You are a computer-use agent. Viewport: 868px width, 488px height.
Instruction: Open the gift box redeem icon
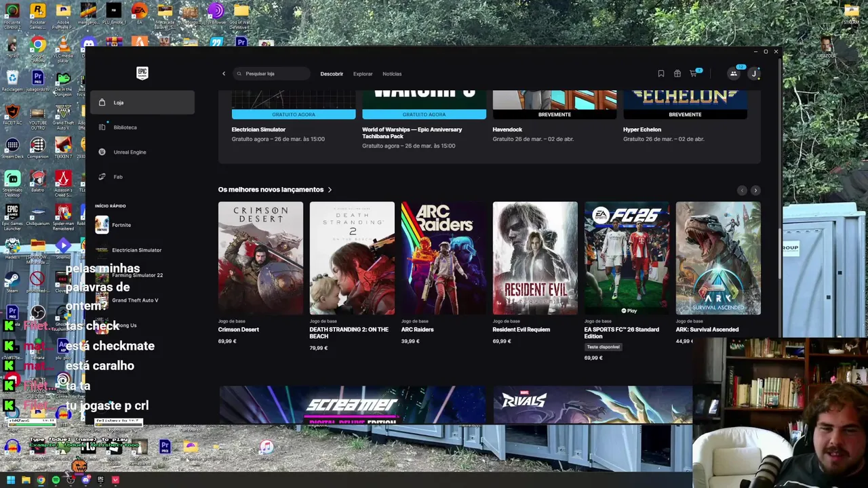click(677, 74)
